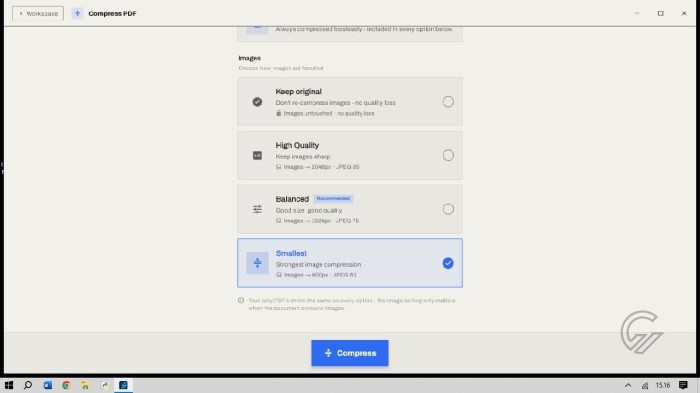
Task: Click the Smallest compress icon
Action: tap(257, 263)
